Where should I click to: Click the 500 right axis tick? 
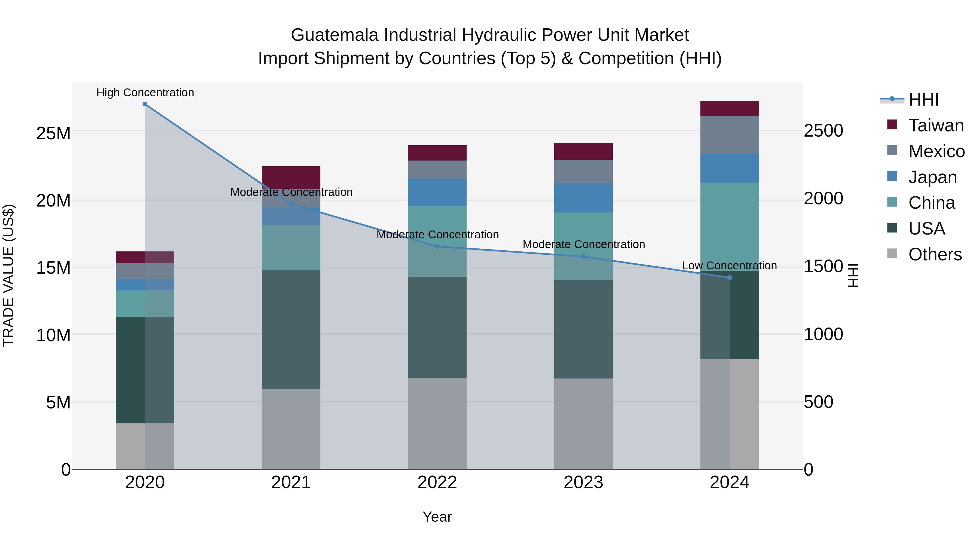click(819, 402)
